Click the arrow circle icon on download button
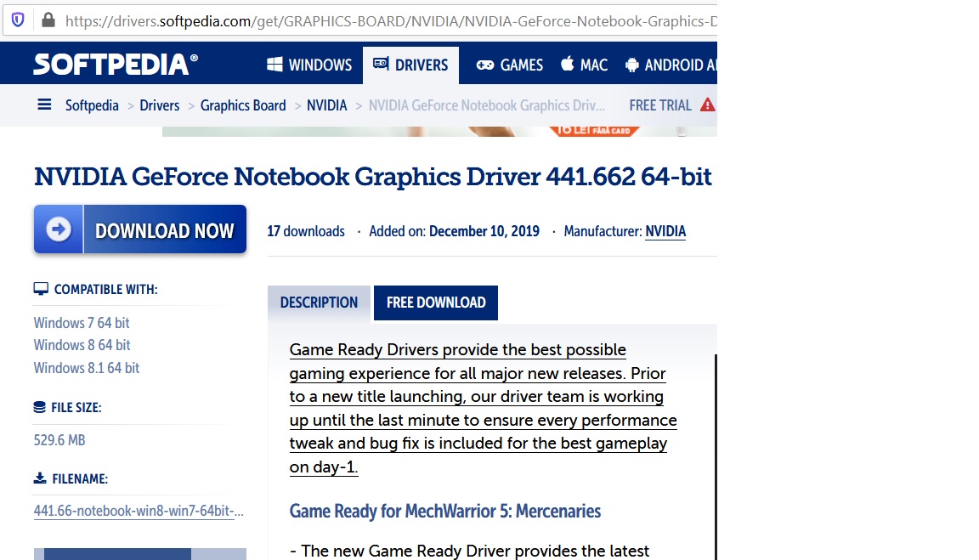The image size is (979, 560). [x=58, y=229]
